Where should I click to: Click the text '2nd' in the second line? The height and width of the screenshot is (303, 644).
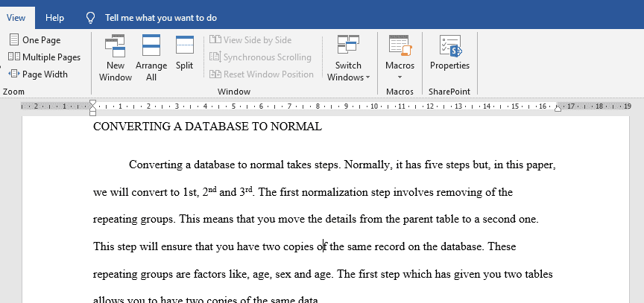point(209,191)
